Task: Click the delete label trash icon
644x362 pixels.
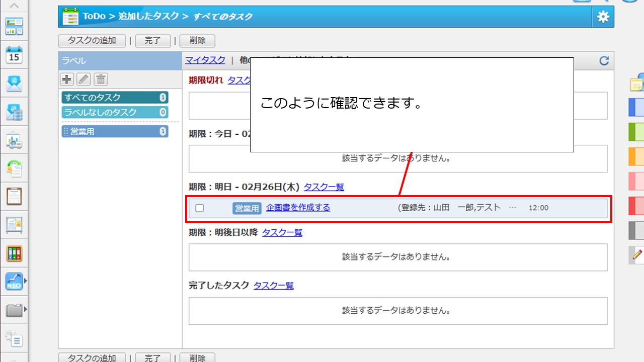Action: pyautogui.click(x=101, y=79)
